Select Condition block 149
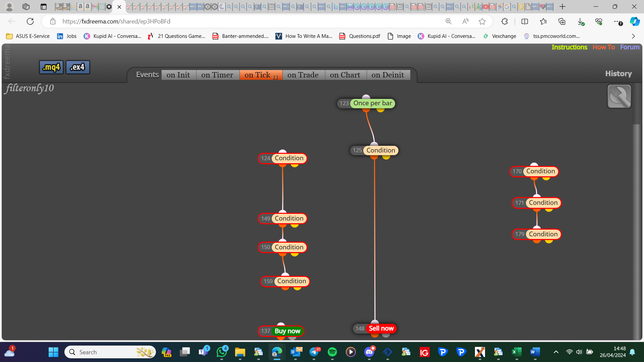This screenshot has width=644, height=362. pyautogui.click(x=283, y=219)
